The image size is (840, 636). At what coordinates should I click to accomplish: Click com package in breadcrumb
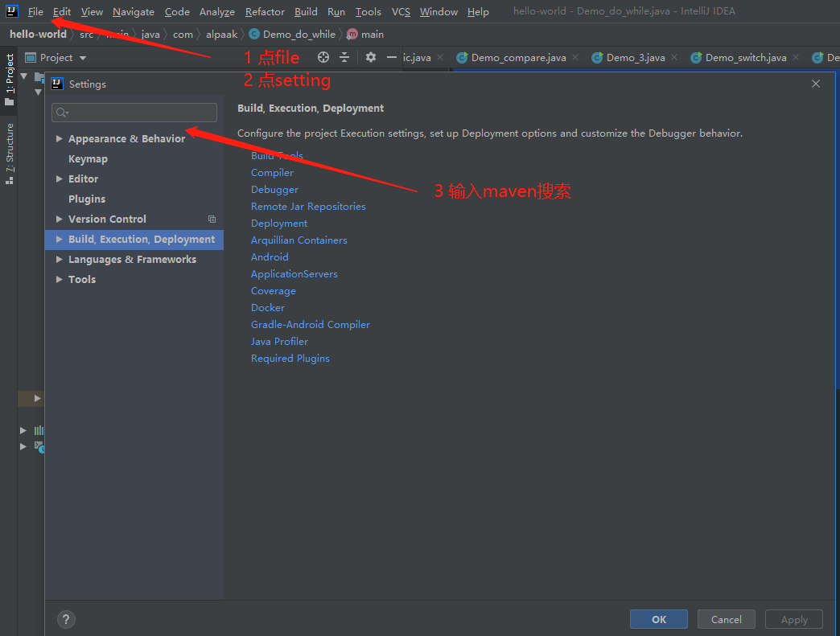pyautogui.click(x=183, y=35)
